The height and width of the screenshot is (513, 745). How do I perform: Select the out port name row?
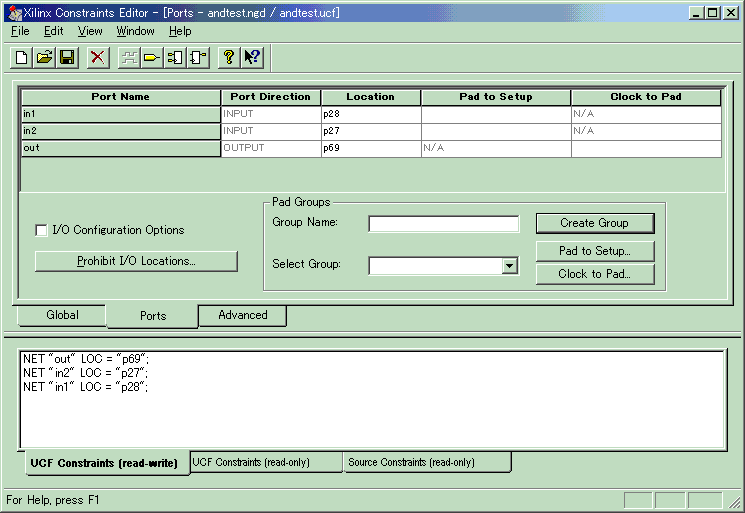[121, 148]
